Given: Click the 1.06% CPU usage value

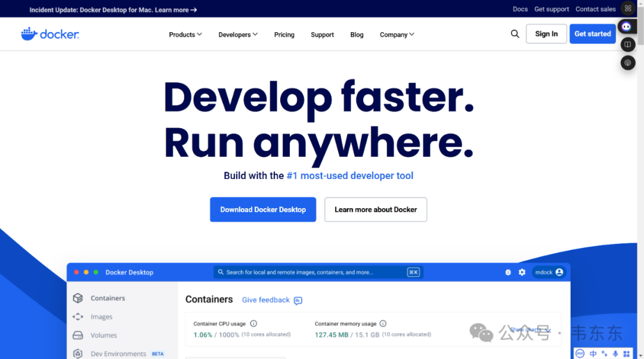Looking at the screenshot, I should click(x=203, y=335).
